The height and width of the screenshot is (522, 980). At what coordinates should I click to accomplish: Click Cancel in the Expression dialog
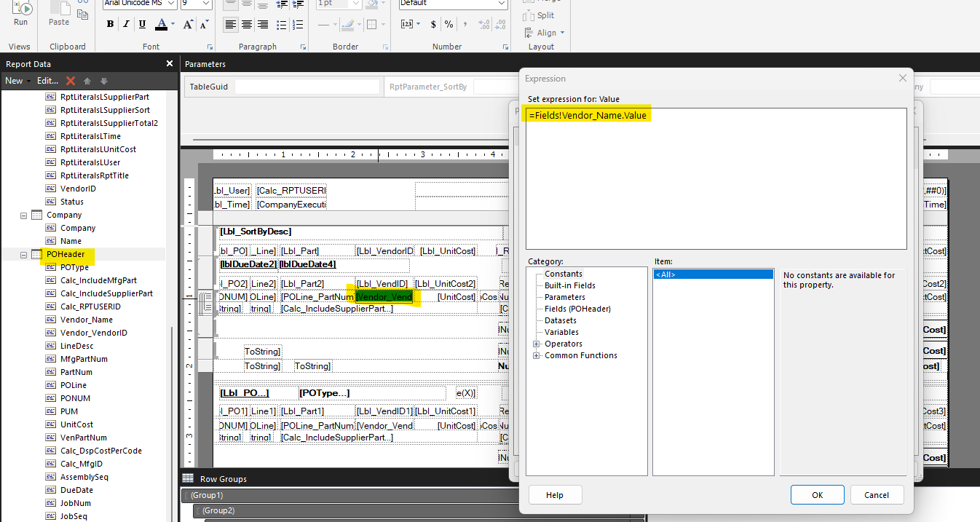coord(877,495)
